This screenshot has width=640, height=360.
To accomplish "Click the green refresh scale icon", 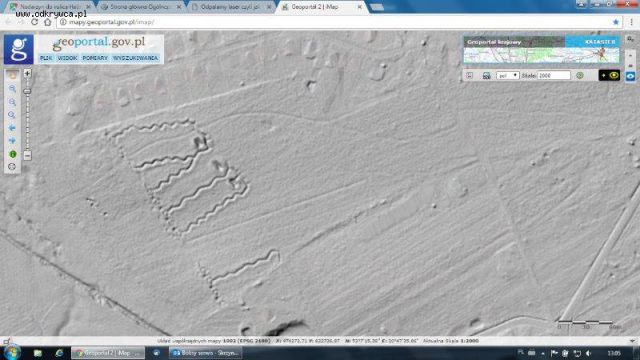I will [x=580, y=76].
